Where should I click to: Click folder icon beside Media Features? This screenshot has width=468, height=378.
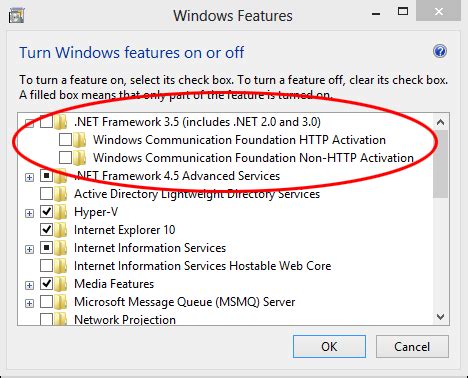61,284
